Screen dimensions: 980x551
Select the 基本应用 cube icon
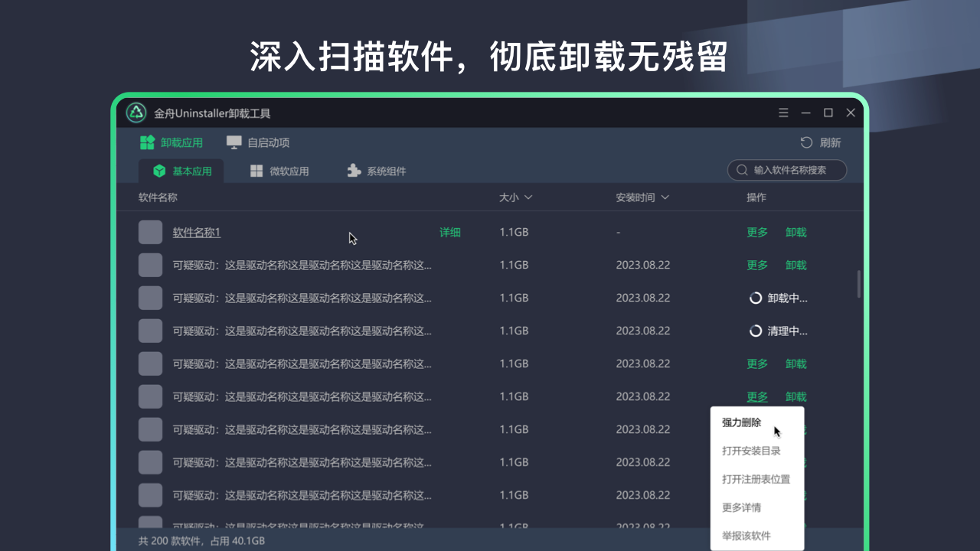[159, 171]
